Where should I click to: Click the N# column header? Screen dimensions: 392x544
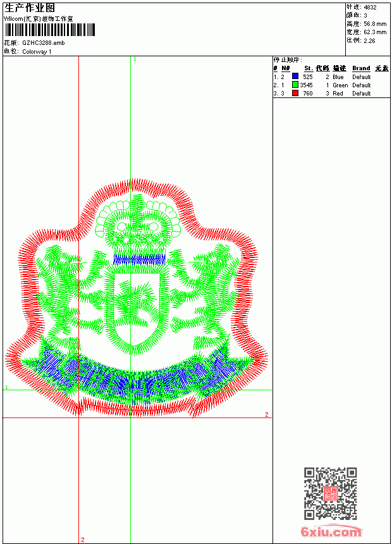pyautogui.click(x=286, y=68)
